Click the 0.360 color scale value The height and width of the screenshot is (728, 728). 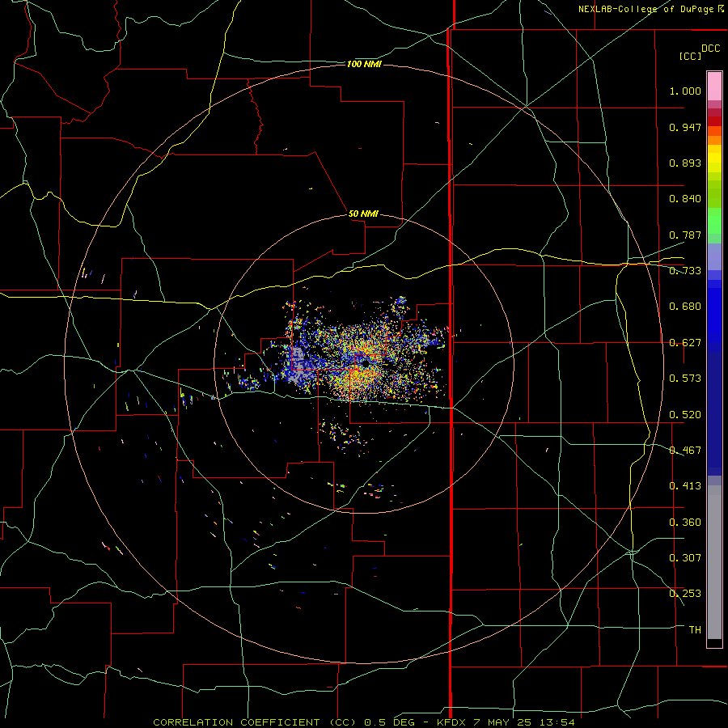685,523
